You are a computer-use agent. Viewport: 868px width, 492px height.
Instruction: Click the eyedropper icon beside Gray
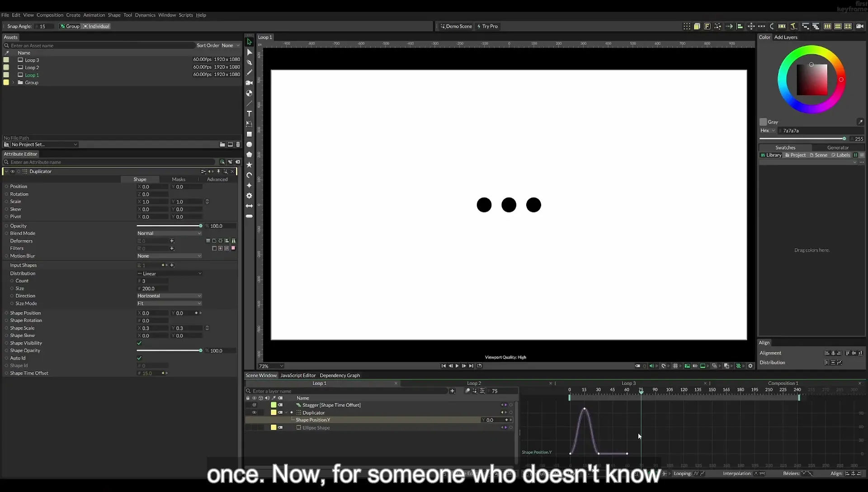click(x=860, y=122)
